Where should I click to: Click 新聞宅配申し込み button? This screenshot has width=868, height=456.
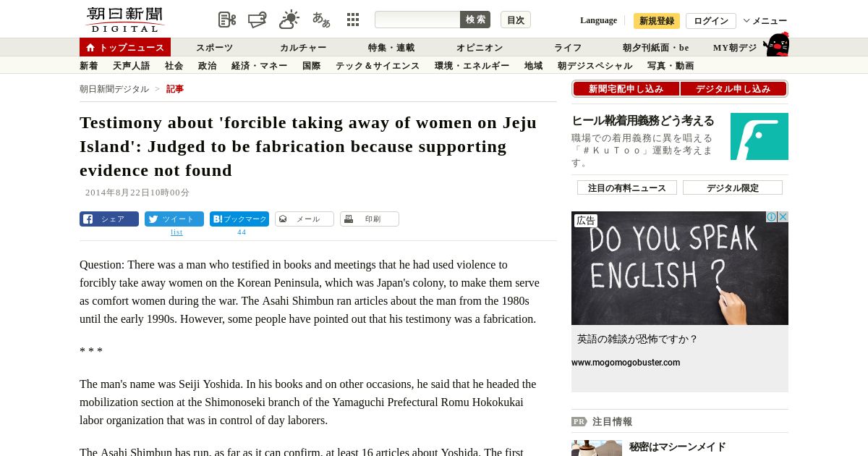click(x=626, y=89)
